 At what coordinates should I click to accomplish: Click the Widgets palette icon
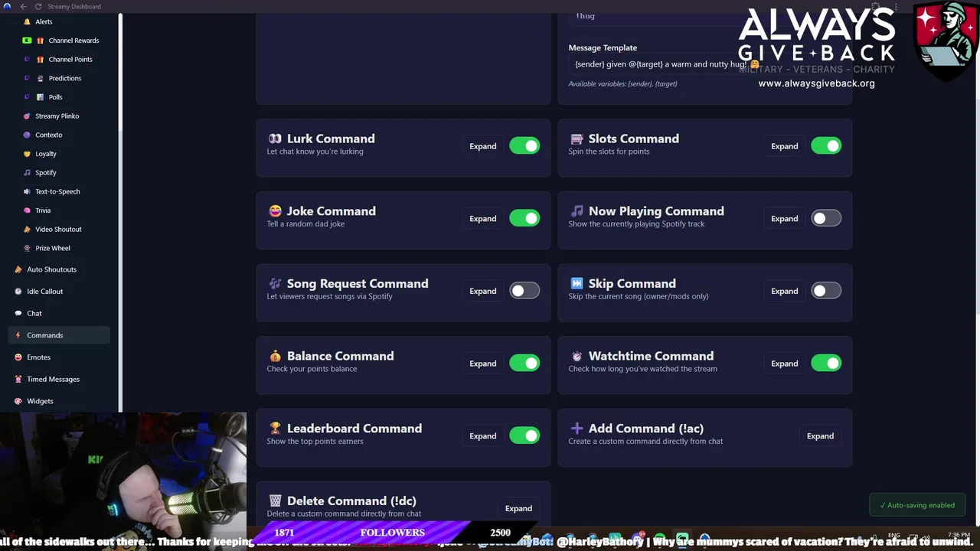point(18,401)
